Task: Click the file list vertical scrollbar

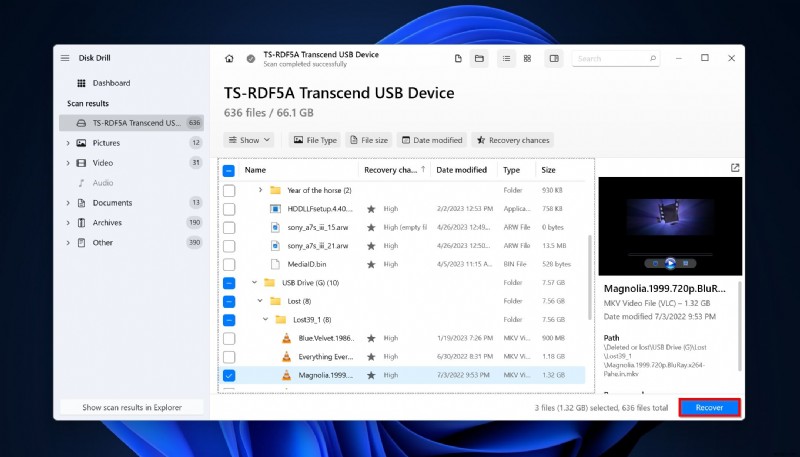Action: click(590, 278)
